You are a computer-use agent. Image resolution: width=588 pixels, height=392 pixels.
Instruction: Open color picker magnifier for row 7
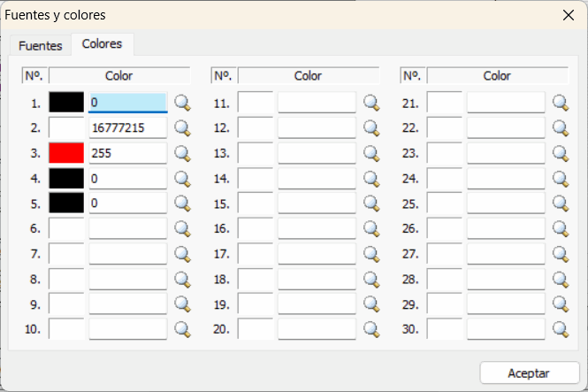click(x=183, y=254)
